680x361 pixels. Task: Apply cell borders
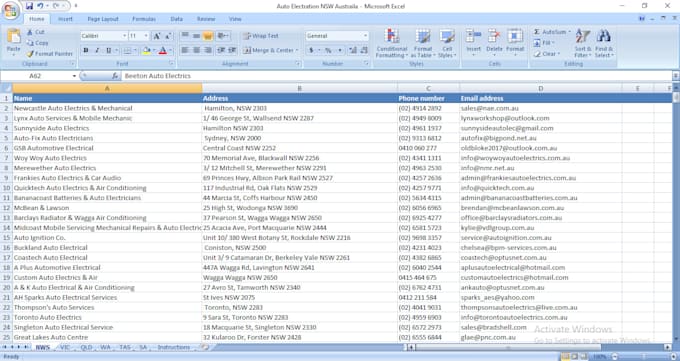(x=127, y=51)
